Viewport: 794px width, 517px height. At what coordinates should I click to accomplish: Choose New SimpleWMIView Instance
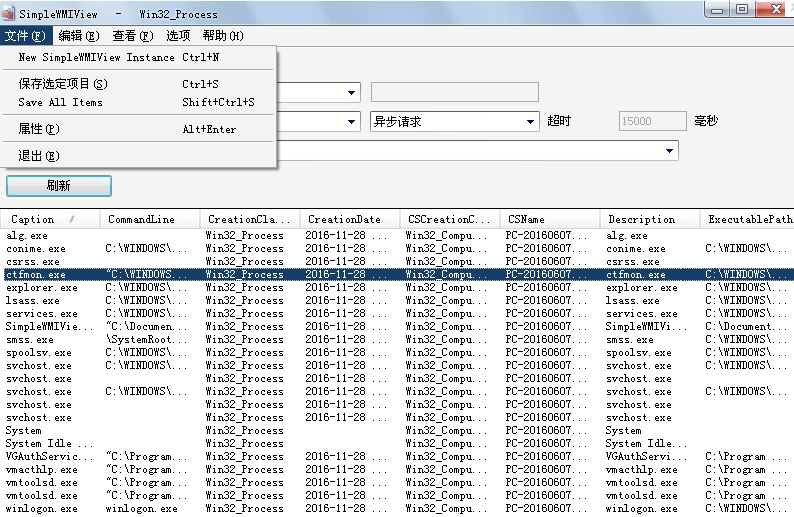click(139, 57)
